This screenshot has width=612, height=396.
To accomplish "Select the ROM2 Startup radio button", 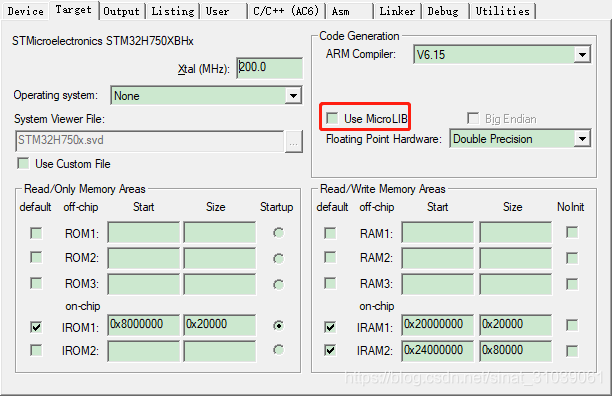I will 279,259.
